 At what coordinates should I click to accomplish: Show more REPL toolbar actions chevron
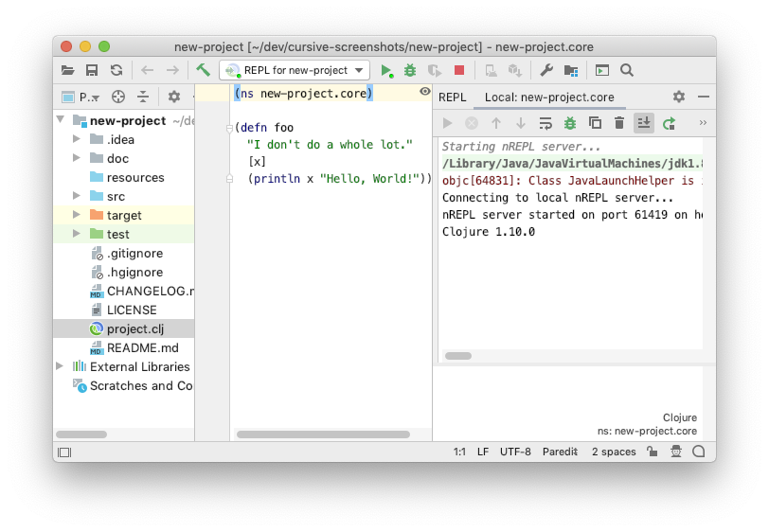[703, 122]
